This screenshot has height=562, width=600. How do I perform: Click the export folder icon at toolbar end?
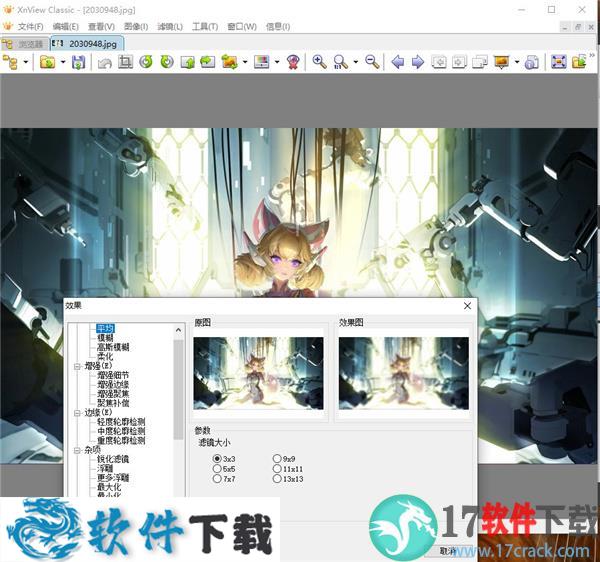pos(579,62)
